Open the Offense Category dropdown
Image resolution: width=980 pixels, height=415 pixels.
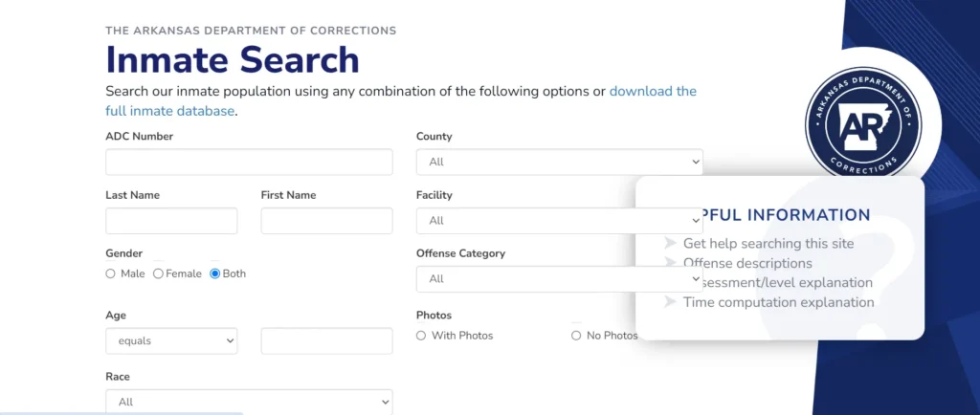click(x=559, y=279)
